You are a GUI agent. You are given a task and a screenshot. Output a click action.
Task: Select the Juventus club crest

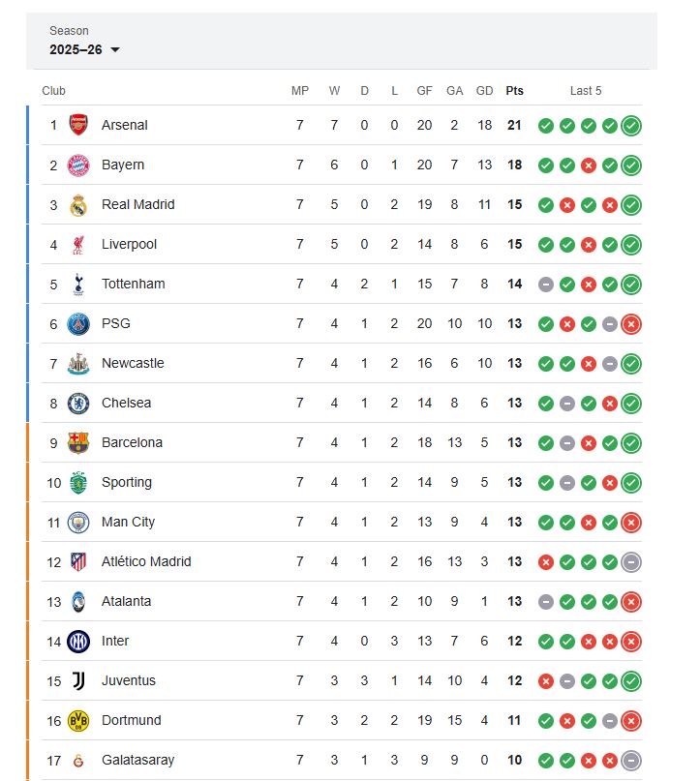78,680
